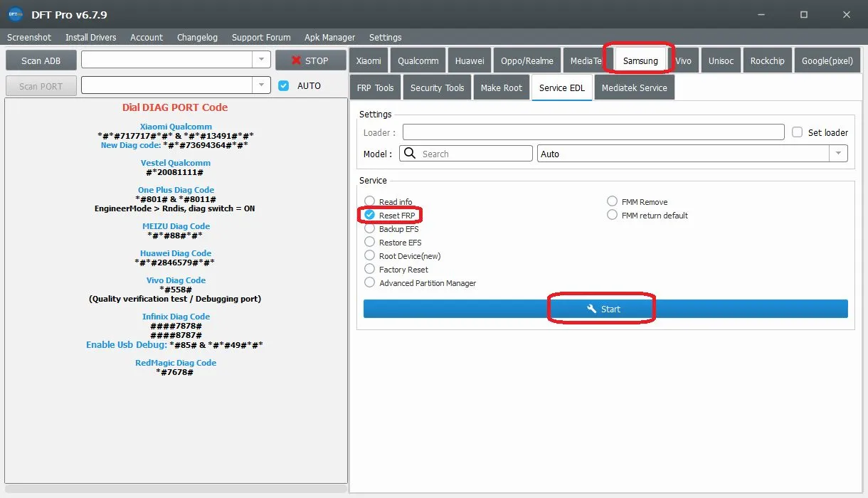Click the Huawei code *#*#2846579#*#*
The height and width of the screenshot is (498, 868).
[175, 263]
